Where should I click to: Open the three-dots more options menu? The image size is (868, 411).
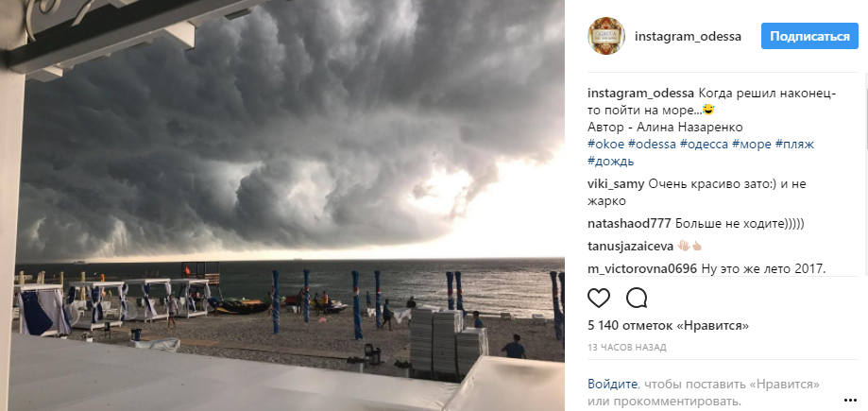point(850,400)
